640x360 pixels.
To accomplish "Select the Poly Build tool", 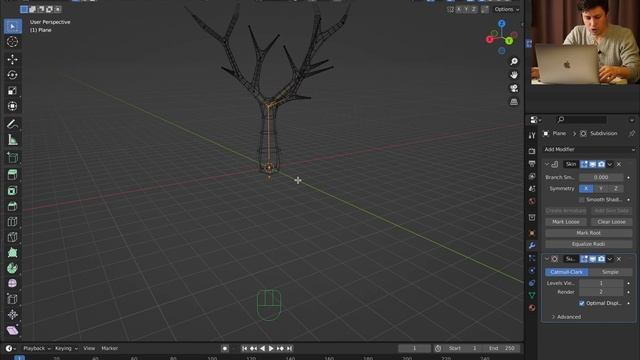I will point(13,253).
